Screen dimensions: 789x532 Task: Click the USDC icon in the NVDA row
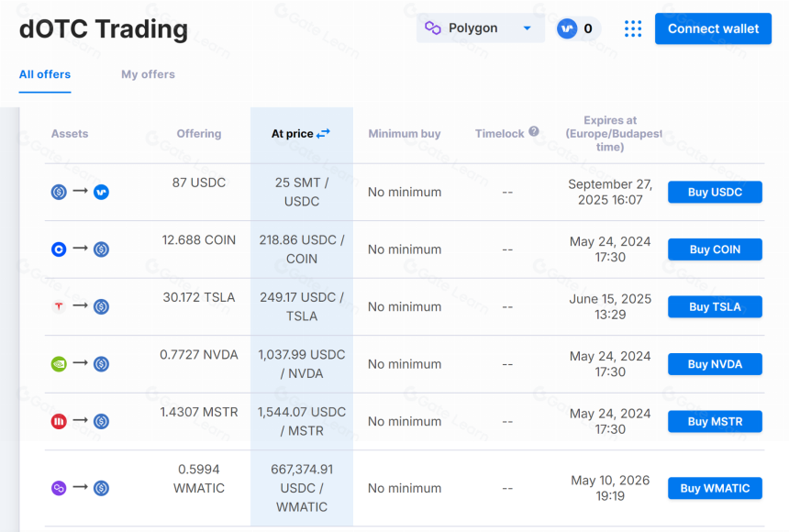101,364
